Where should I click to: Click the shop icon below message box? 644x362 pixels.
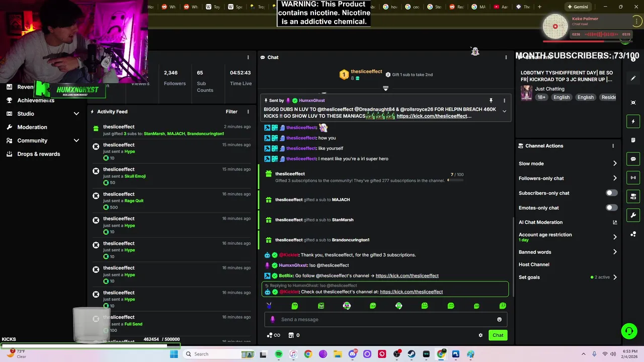point(291,335)
